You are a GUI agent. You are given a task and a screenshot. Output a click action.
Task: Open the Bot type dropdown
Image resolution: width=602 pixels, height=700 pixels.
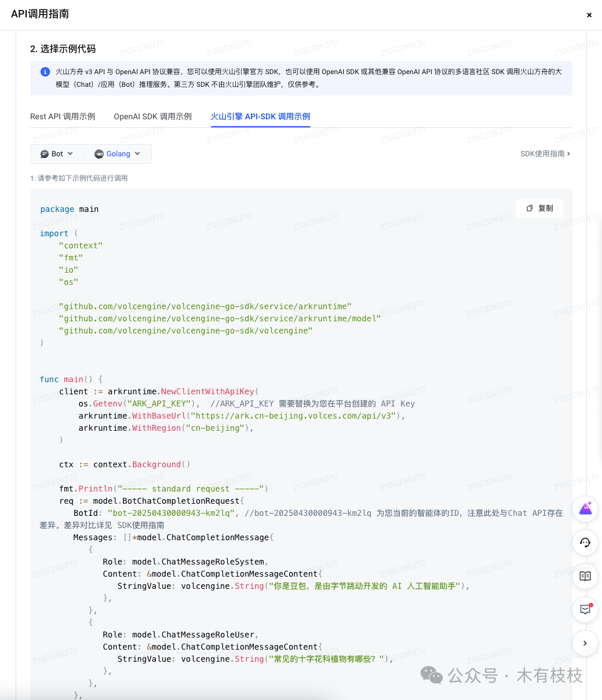[57, 154]
